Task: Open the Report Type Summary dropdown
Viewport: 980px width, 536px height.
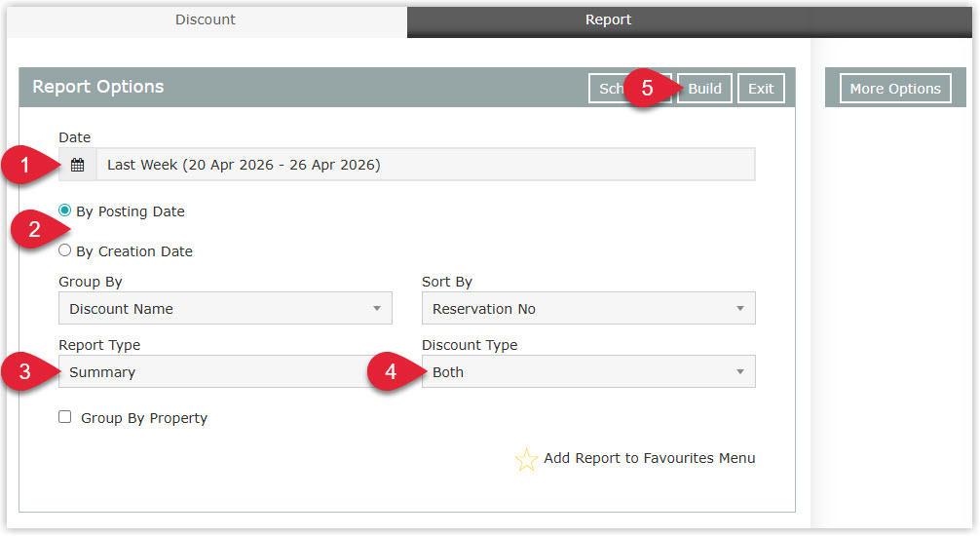Action: pyautogui.click(x=225, y=372)
